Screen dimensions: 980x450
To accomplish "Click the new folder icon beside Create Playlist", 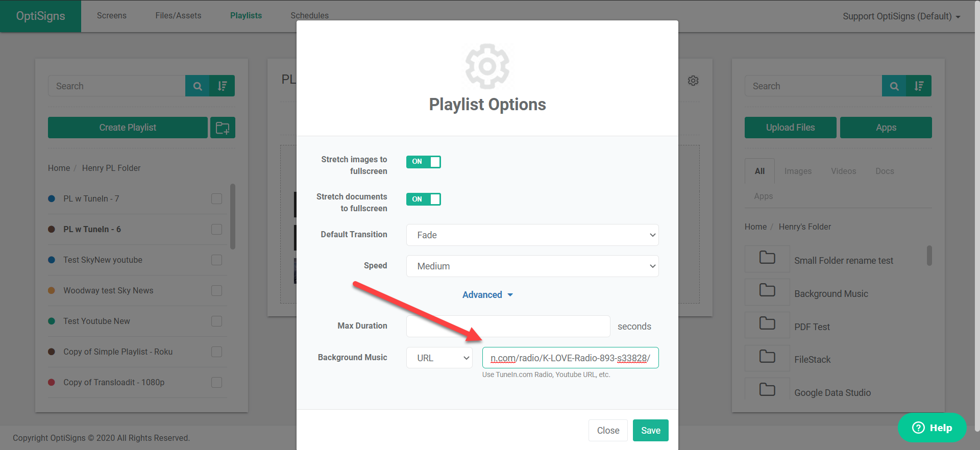I will (223, 128).
